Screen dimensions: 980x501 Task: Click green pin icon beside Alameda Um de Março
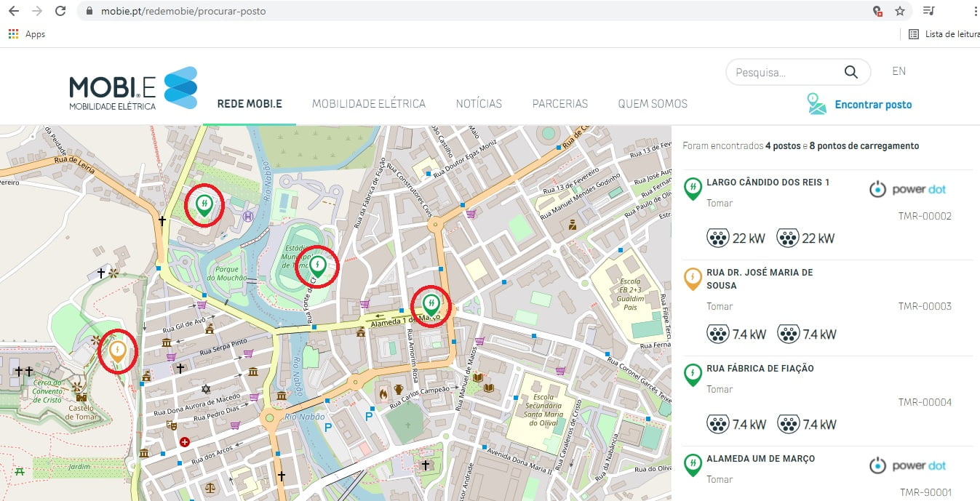pos(693,465)
